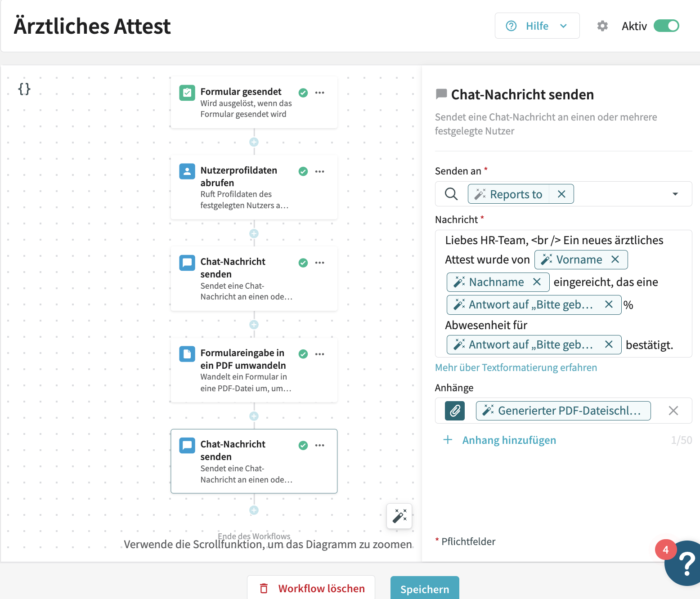Remove the Reports to recipient tag
This screenshot has width=700, height=599.
[561, 194]
